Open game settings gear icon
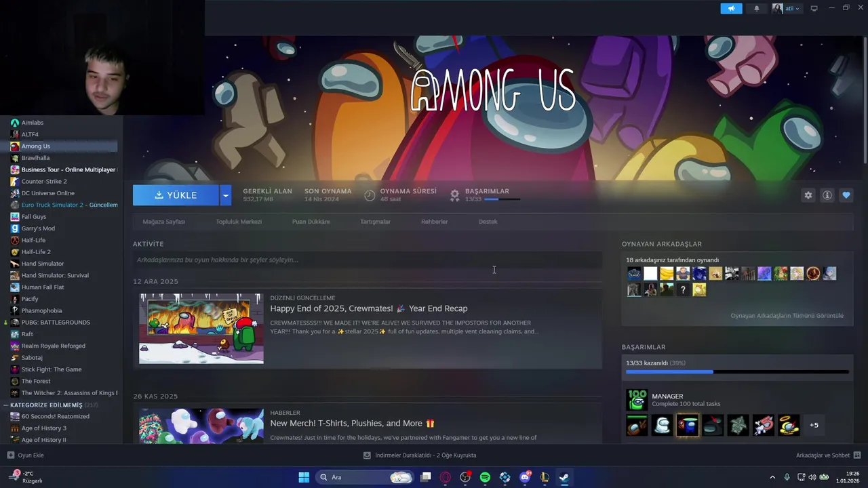Viewport: 868px width, 488px height. click(808, 195)
